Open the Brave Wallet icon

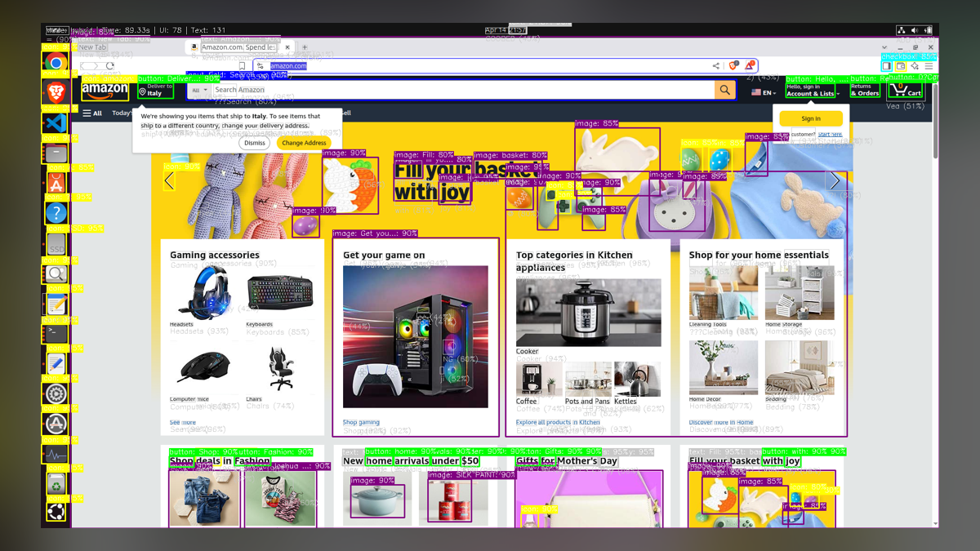click(901, 66)
